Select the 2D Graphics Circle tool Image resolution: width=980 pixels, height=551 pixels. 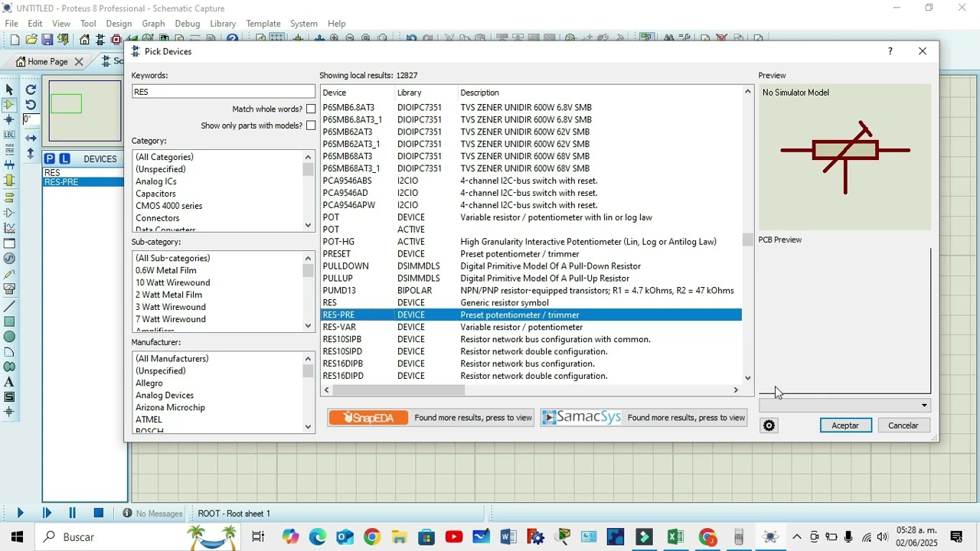click(x=9, y=337)
